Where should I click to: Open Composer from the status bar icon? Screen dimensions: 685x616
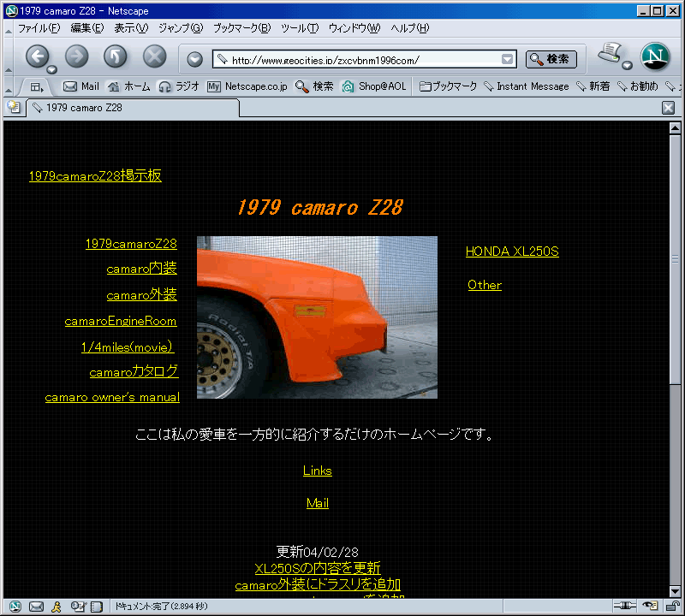click(x=78, y=606)
